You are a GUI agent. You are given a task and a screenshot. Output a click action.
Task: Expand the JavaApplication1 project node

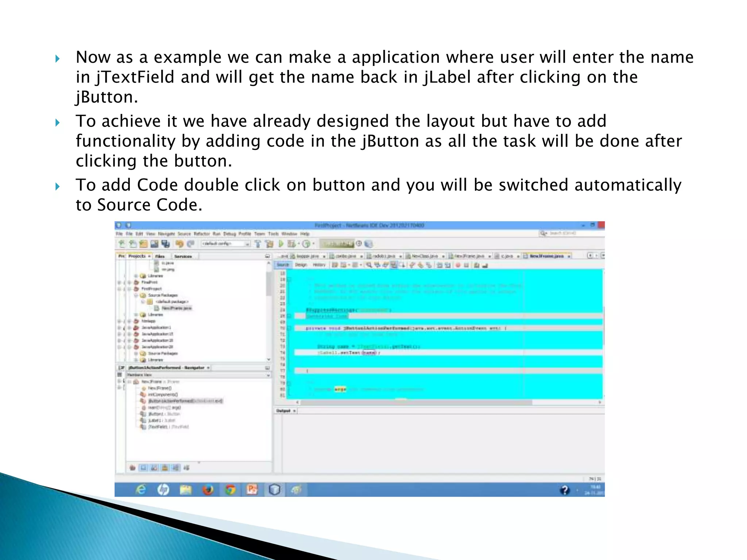click(x=129, y=328)
